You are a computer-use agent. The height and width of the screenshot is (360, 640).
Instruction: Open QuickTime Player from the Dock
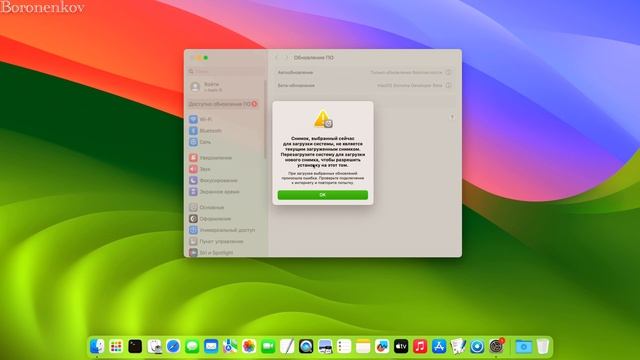(x=306, y=347)
